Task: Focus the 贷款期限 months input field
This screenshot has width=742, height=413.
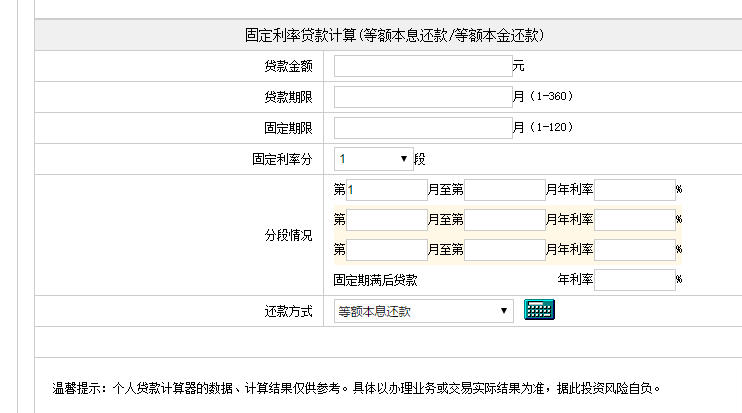Action: click(422, 97)
